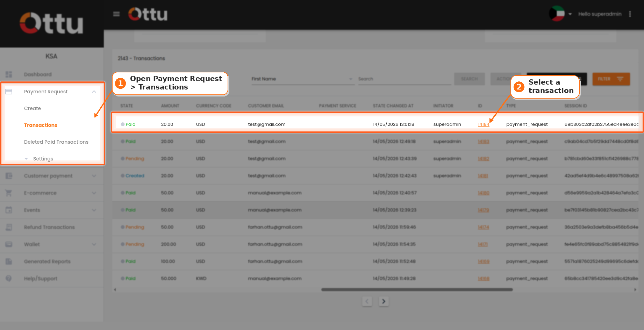Click the INITIATOR column header
Screen dimensions: 644x330
[443, 106]
